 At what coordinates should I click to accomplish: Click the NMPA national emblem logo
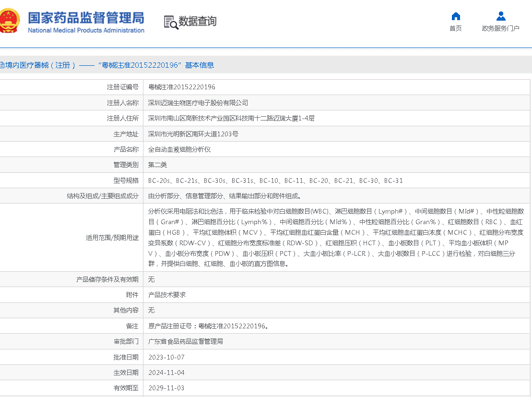(x=11, y=21)
